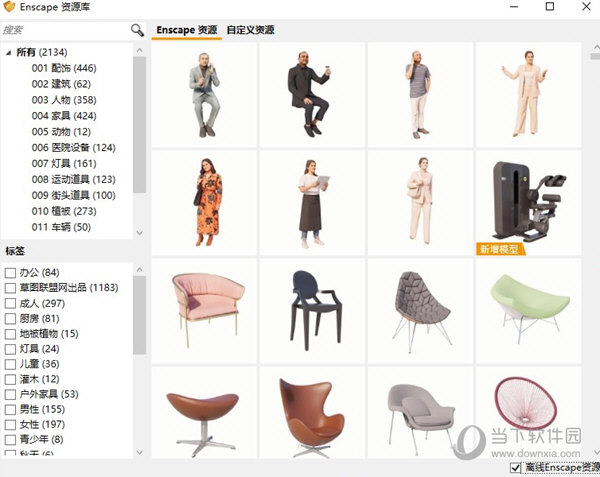
Task: Click the category list scrollbar thumb
Action: click(x=140, y=125)
